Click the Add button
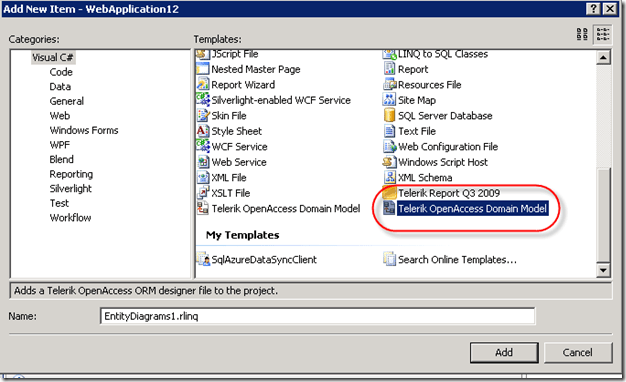This screenshot has height=382, width=626. (x=504, y=352)
